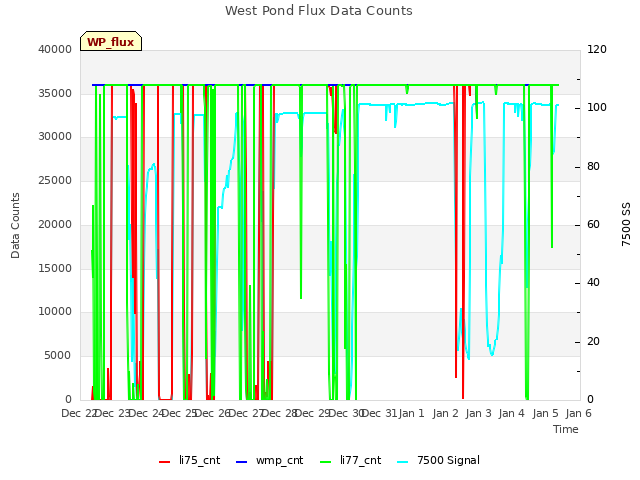Toggle the li77_cnt legend entry
640x480 pixels.
click(351, 460)
